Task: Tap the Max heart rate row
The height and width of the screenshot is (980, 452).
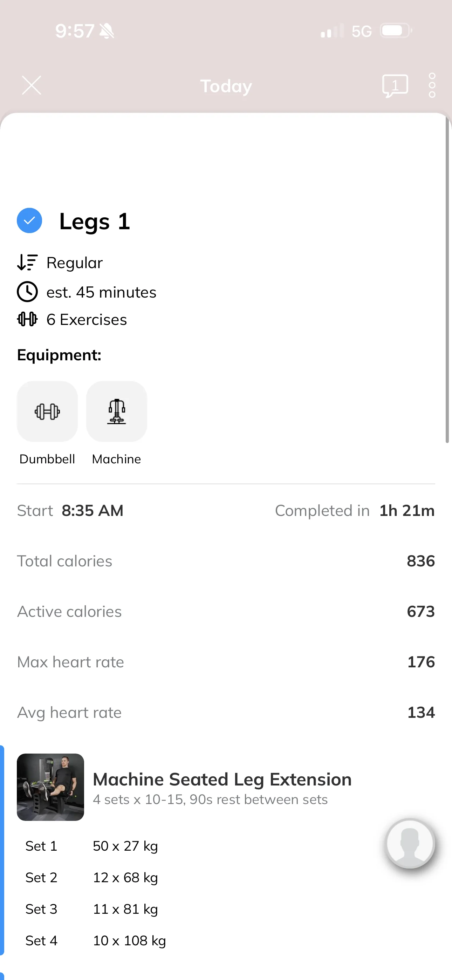Action: pyautogui.click(x=226, y=662)
